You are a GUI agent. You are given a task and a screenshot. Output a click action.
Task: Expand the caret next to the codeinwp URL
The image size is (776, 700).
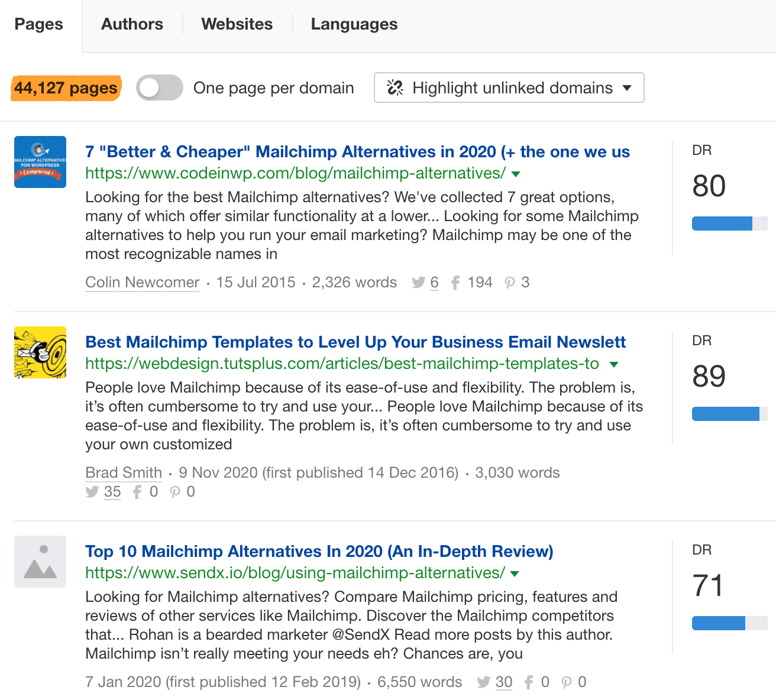pyautogui.click(x=515, y=174)
